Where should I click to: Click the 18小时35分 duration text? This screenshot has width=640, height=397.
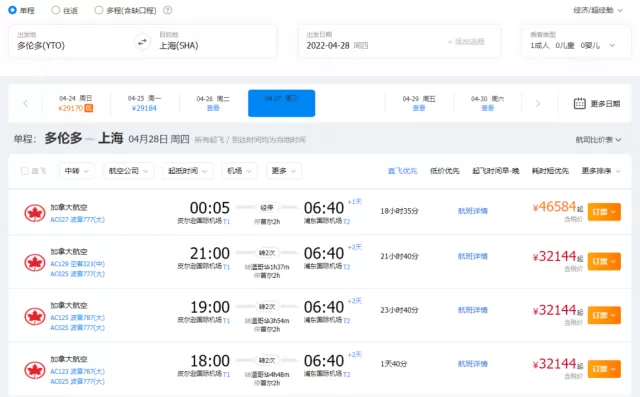tap(400, 211)
